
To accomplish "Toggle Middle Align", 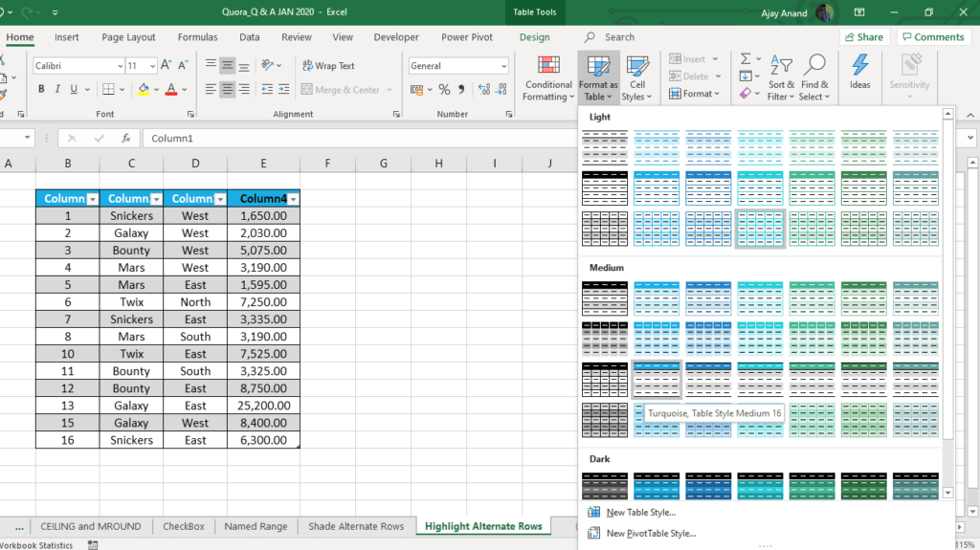I will pyautogui.click(x=228, y=65).
